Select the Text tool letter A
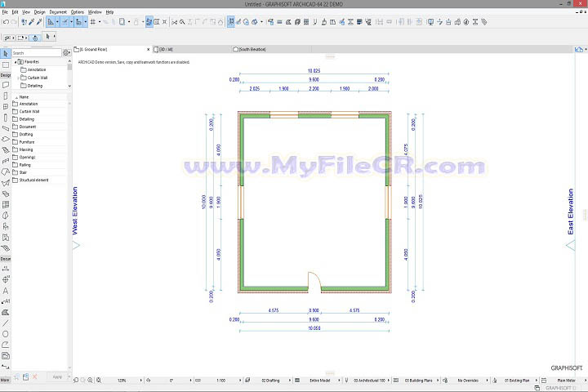588x392 pixels. [x=5, y=291]
